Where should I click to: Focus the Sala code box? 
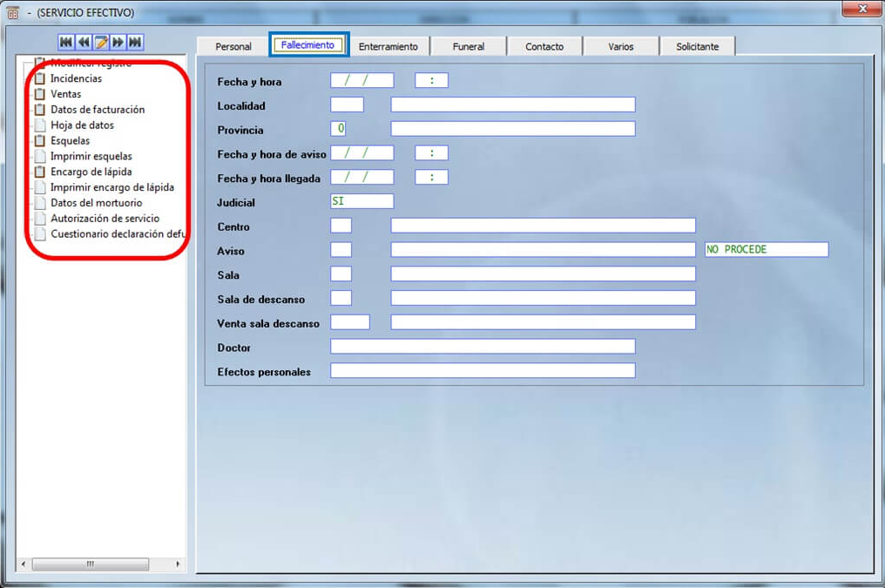click(341, 274)
